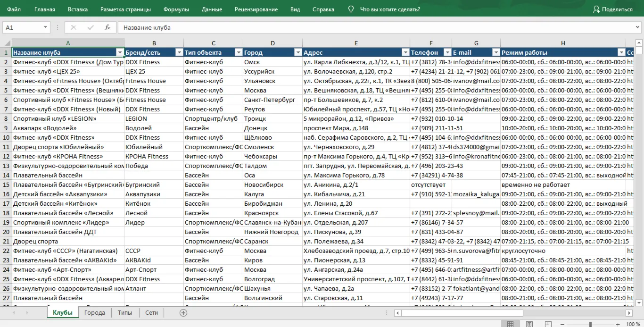The width and height of the screenshot is (644, 327).
Task: Select column H header
Action: click(x=563, y=43)
